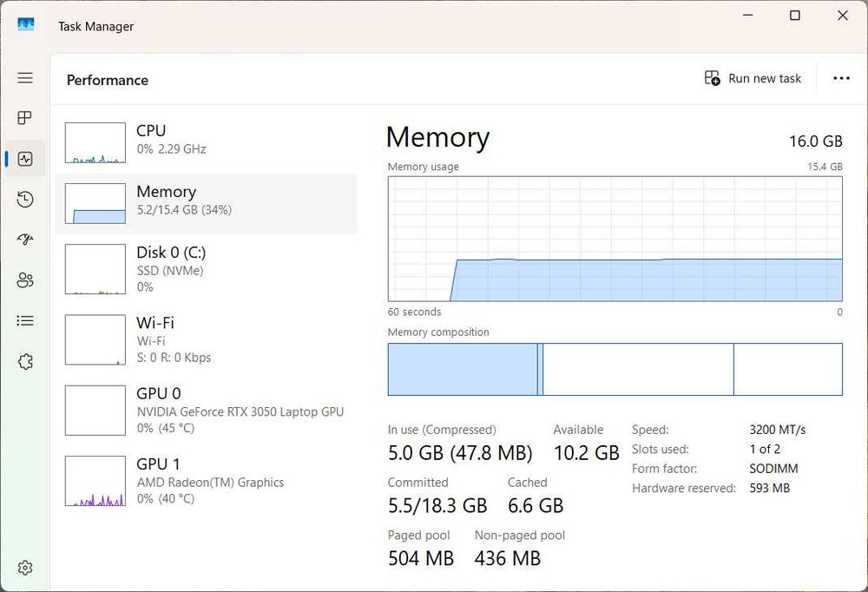Open the Services page icon
Screen dimensions: 868x592
click(x=25, y=361)
